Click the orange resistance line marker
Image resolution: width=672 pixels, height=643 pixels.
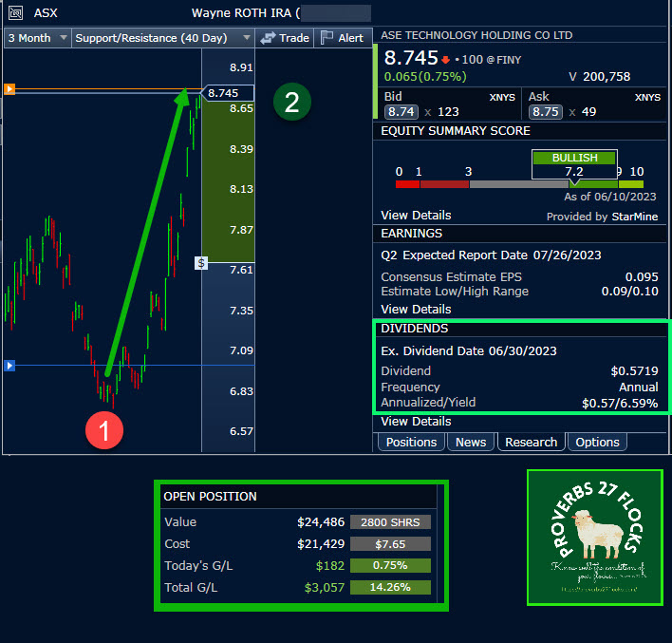(x=9, y=89)
